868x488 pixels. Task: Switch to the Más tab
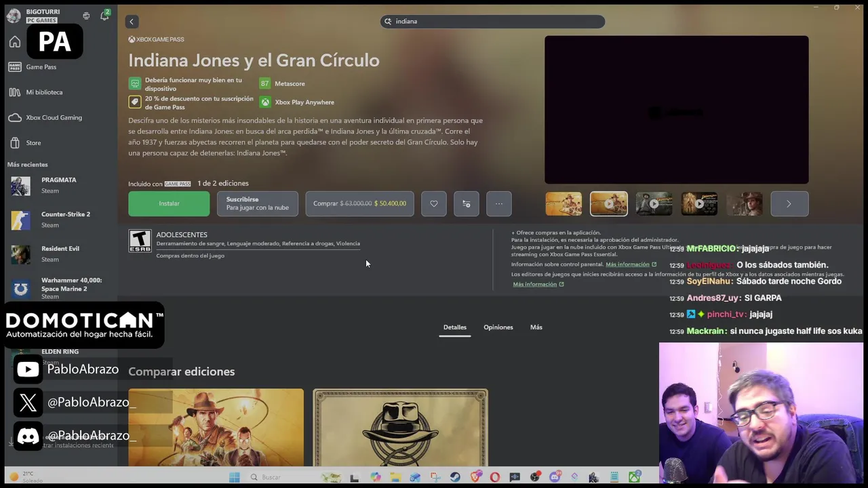pyautogui.click(x=536, y=327)
